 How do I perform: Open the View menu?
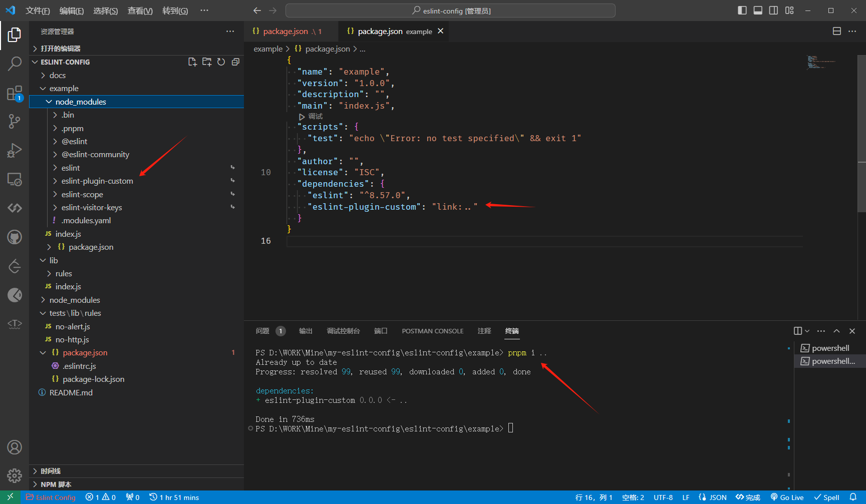pyautogui.click(x=140, y=11)
